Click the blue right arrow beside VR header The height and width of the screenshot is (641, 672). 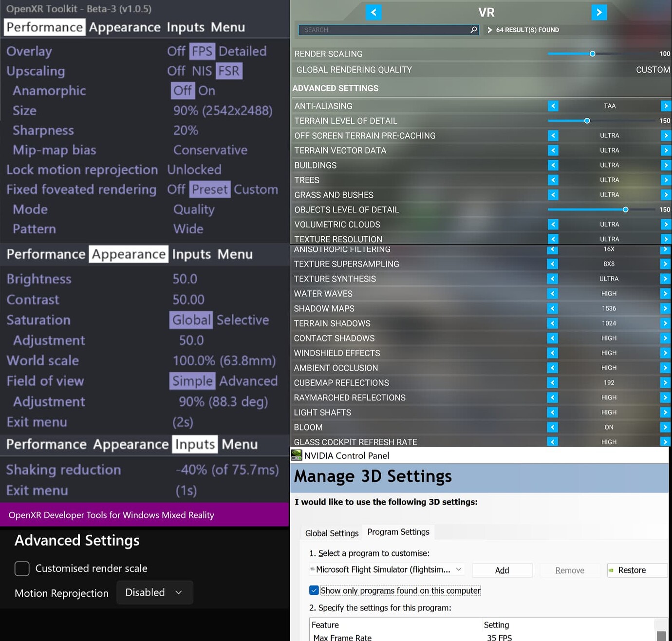pyautogui.click(x=599, y=12)
